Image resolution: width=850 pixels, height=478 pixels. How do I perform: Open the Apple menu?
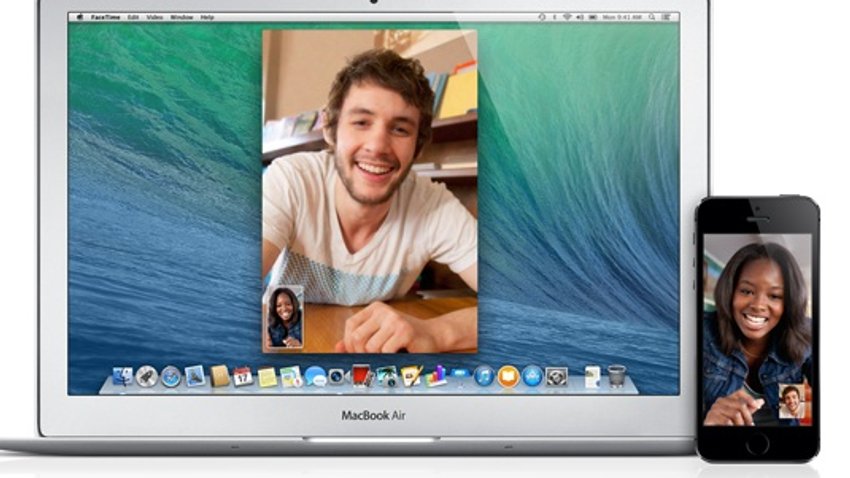coord(80,17)
